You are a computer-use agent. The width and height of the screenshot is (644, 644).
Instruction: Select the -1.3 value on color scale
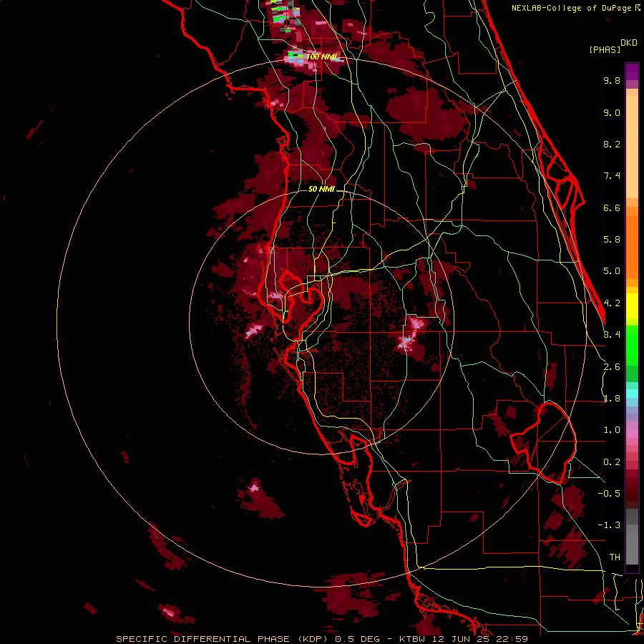(609, 525)
